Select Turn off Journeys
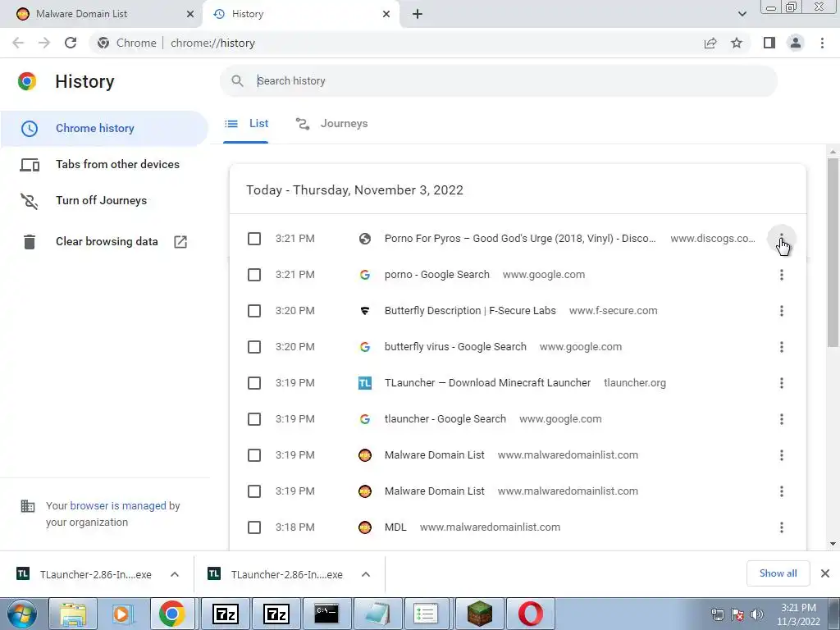840x630 pixels. click(x=104, y=200)
